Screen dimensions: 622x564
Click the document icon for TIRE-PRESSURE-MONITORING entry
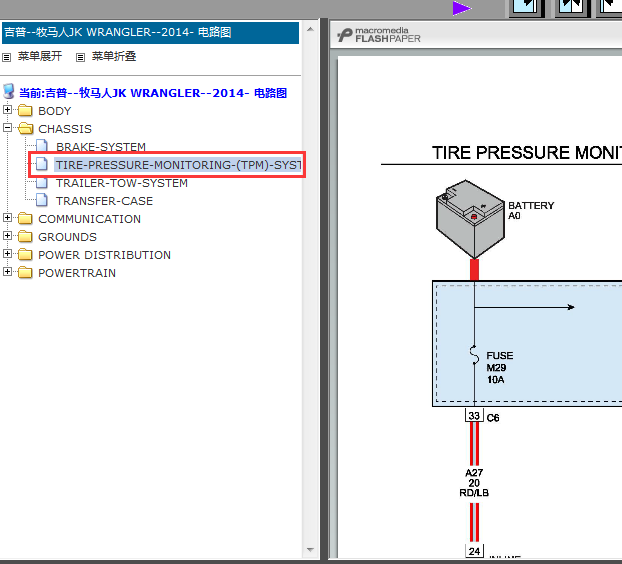click(x=42, y=163)
